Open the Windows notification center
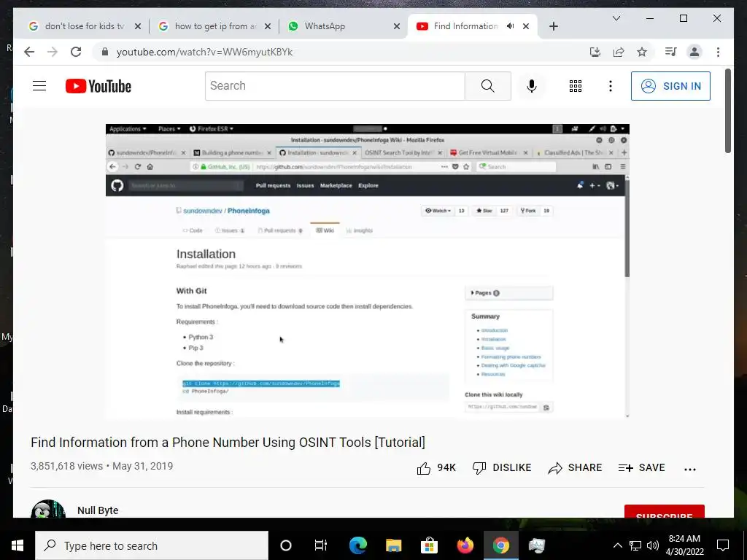Screen dimensions: 747x560 click(x=723, y=545)
